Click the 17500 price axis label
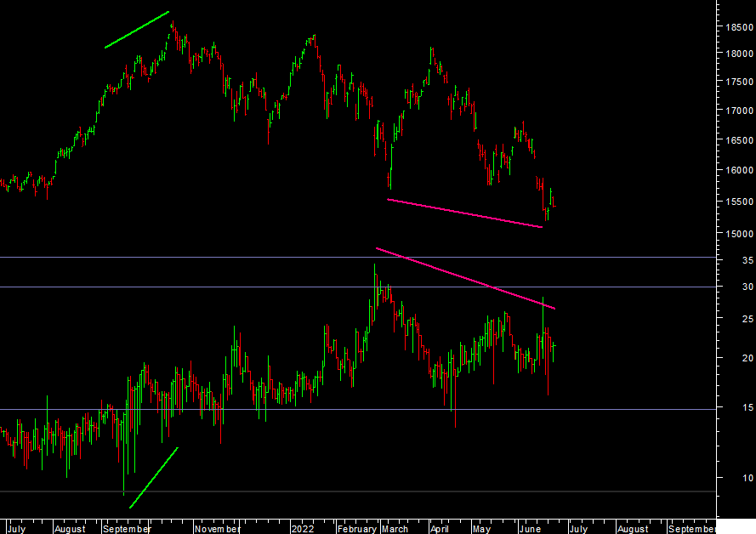This screenshot has width=756, height=534. click(739, 82)
